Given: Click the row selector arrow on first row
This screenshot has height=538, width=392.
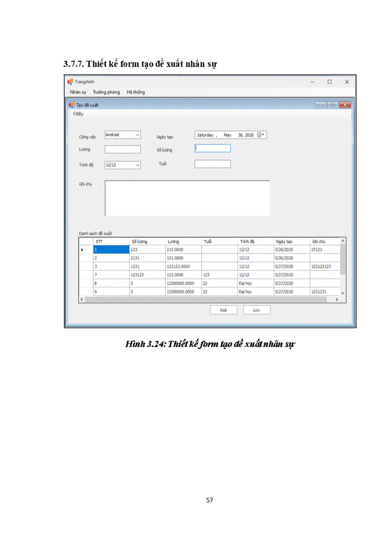Looking at the screenshot, I should [x=83, y=250].
